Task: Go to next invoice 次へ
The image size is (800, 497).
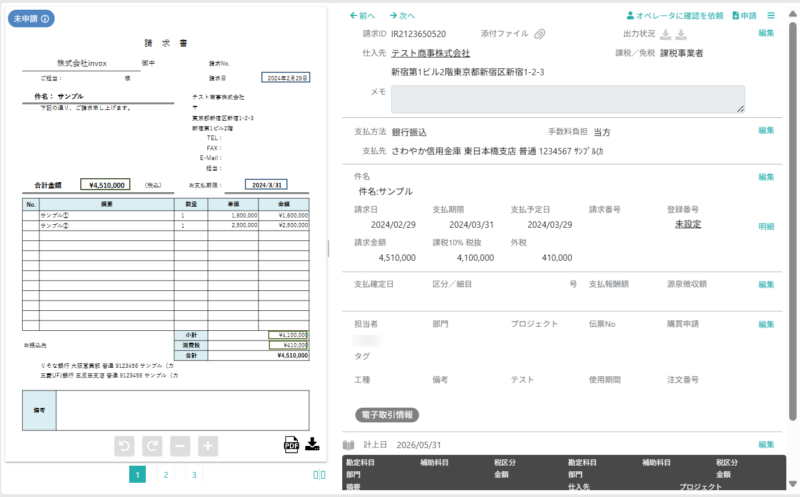Action: click(x=403, y=16)
